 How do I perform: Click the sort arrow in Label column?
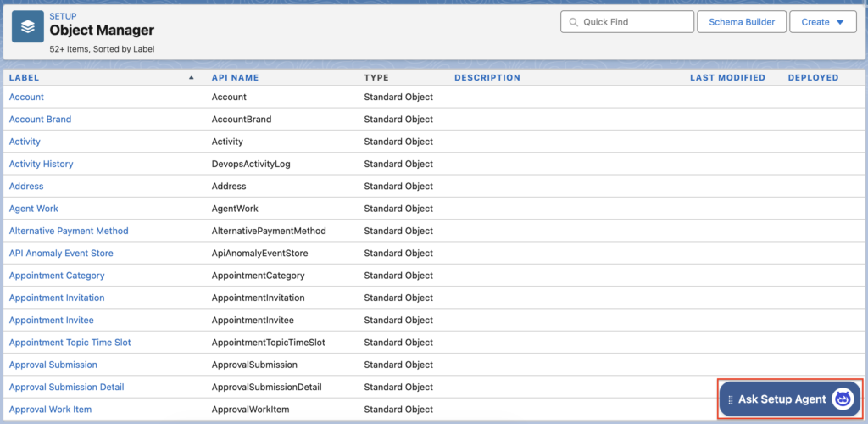point(192,78)
